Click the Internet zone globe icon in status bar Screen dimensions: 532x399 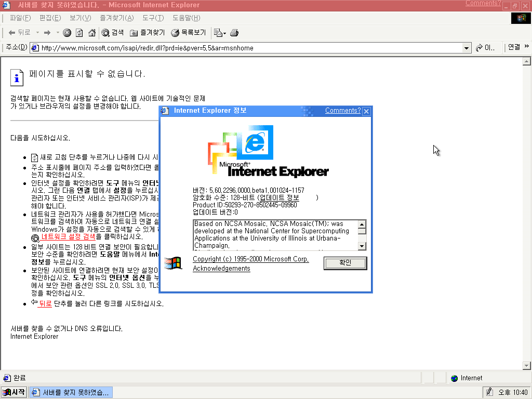click(x=454, y=378)
